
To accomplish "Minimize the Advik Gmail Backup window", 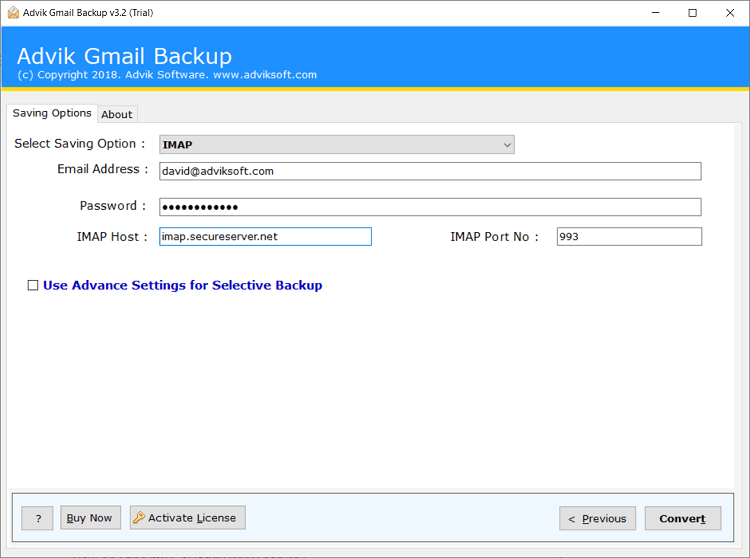I will (x=656, y=13).
